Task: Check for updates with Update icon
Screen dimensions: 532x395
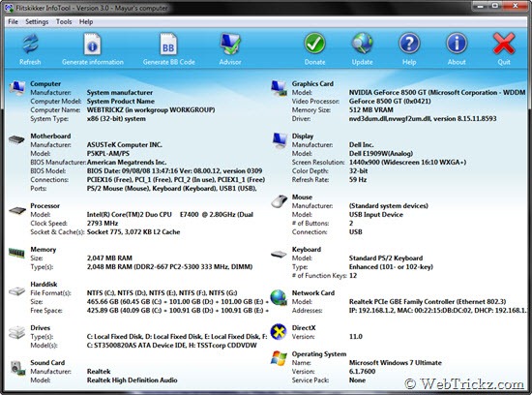Action: pyautogui.click(x=362, y=44)
